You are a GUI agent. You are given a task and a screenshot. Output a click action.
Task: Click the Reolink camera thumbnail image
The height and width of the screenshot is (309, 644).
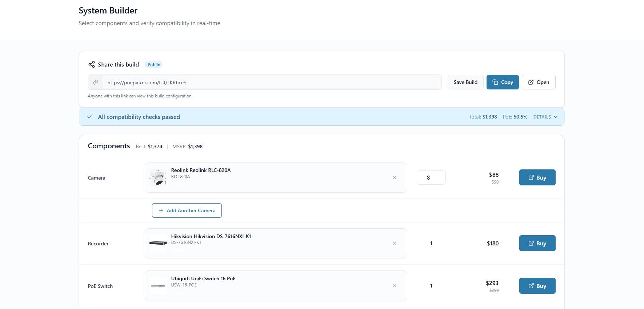[x=158, y=178]
